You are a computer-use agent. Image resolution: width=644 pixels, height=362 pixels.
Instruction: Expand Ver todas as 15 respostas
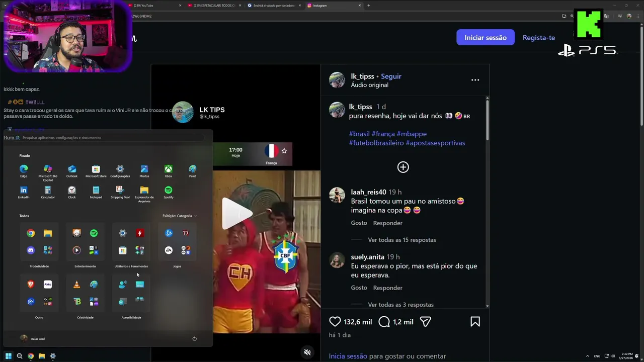[401, 240]
